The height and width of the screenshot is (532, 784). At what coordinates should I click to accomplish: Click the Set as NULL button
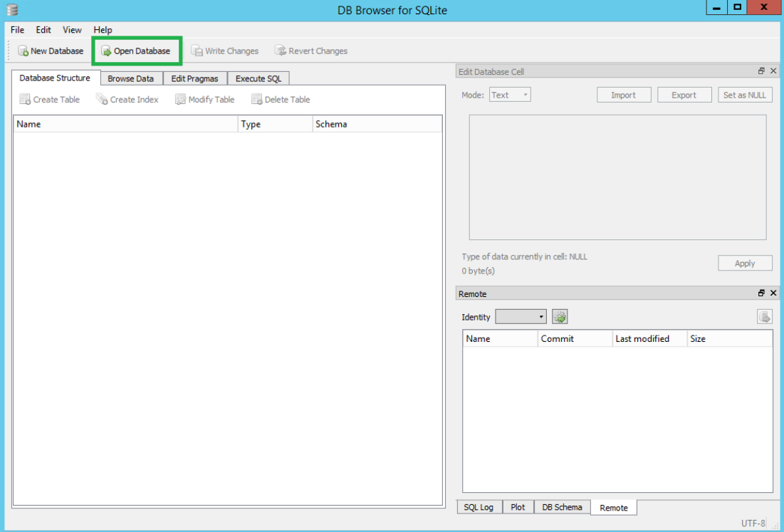pos(745,95)
